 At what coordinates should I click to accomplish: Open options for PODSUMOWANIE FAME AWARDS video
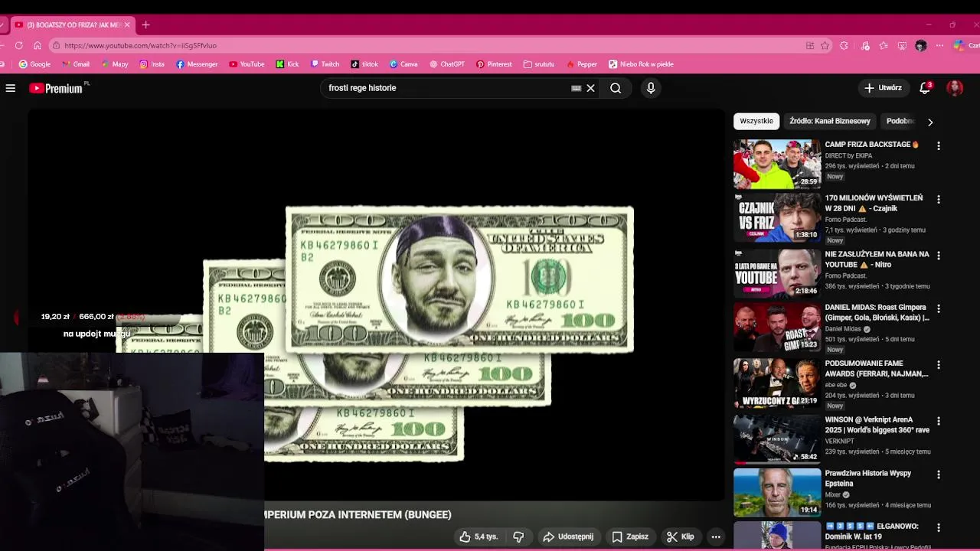(x=939, y=365)
